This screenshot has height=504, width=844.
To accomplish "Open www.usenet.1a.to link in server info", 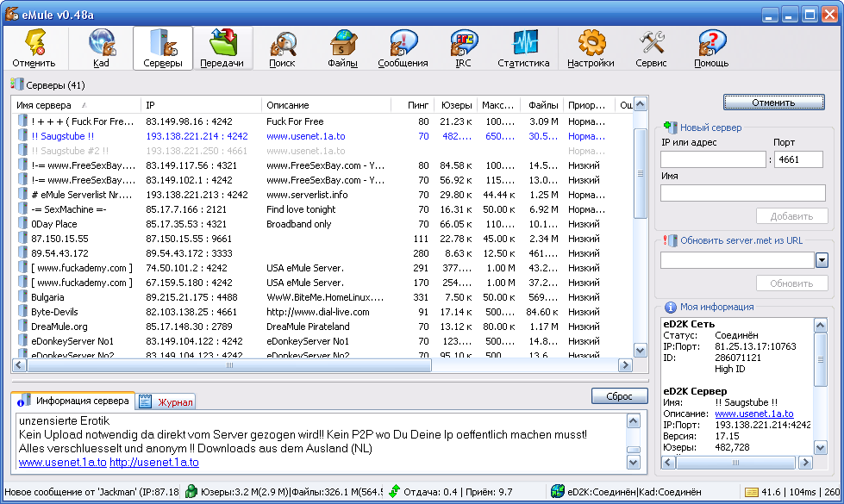I will [62, 462].
